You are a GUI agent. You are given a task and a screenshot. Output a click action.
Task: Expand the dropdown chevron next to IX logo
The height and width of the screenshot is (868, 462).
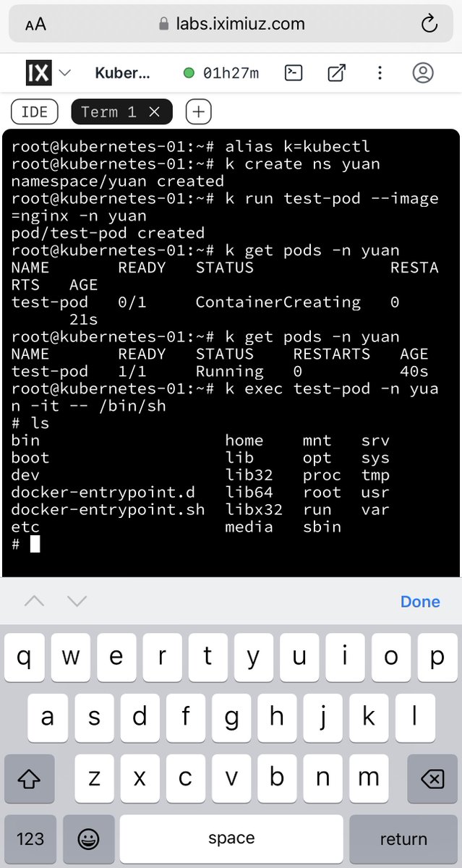[64, 73]
